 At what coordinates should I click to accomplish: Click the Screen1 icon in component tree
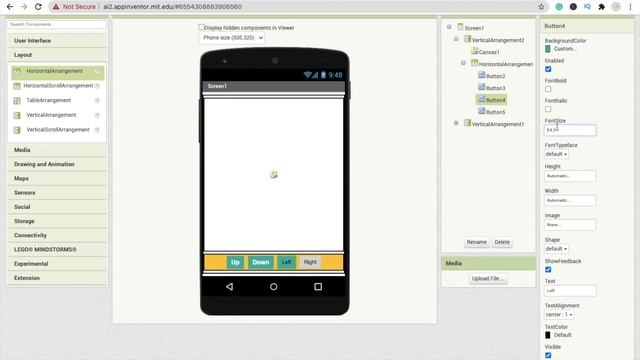coord(460,27)
